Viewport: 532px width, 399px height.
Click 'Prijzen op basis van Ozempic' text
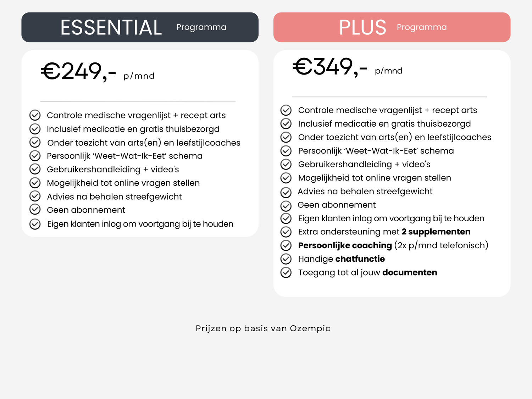[263, 328]
